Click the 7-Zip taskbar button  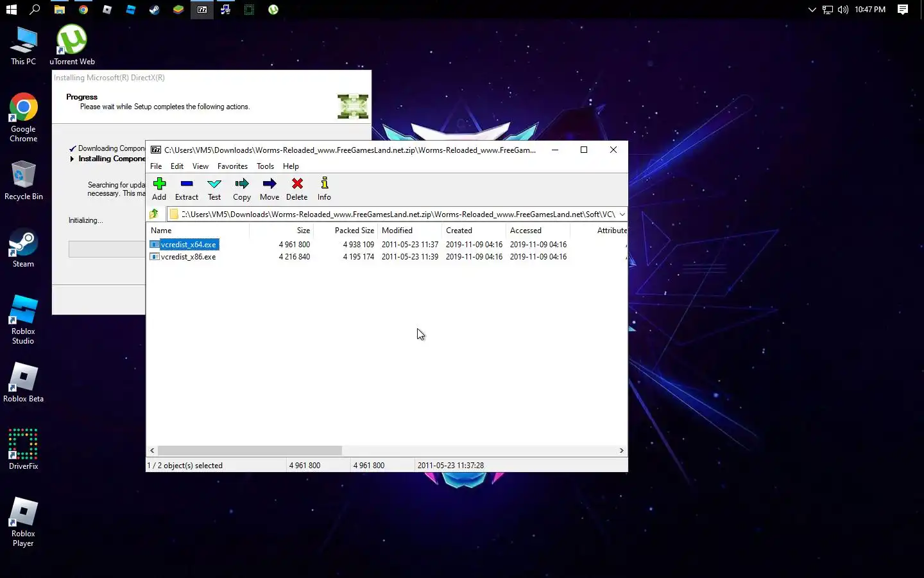pos(202,10)
